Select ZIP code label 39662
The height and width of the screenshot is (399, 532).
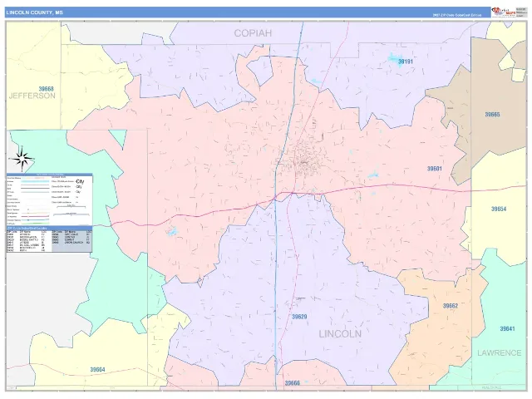451,306
